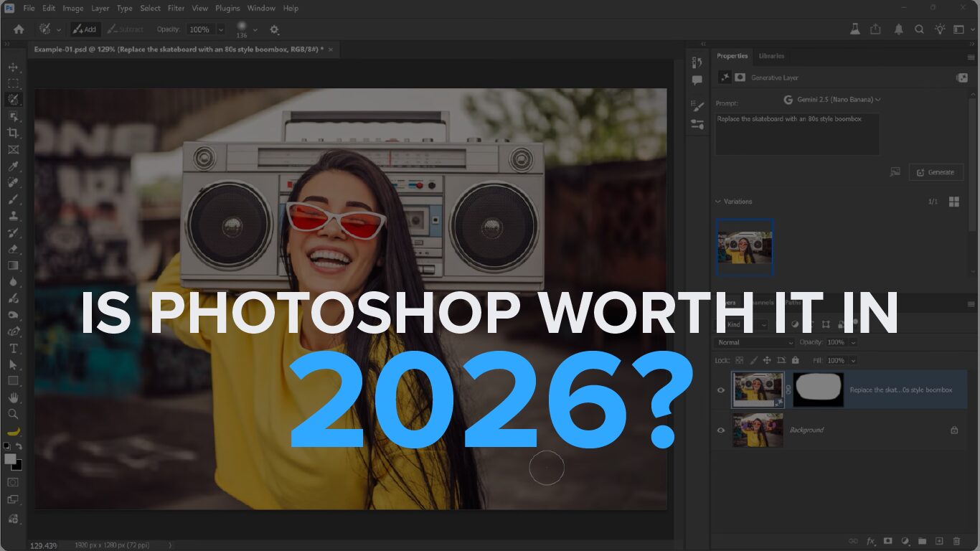
Task: Click the Share icon in top bar
Action: point(875,29)
